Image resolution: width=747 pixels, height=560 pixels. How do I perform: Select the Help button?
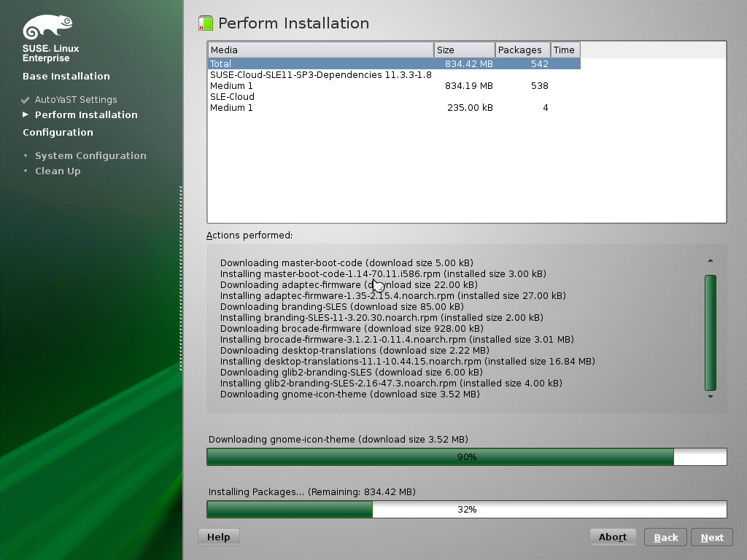(x=219, y=537)
